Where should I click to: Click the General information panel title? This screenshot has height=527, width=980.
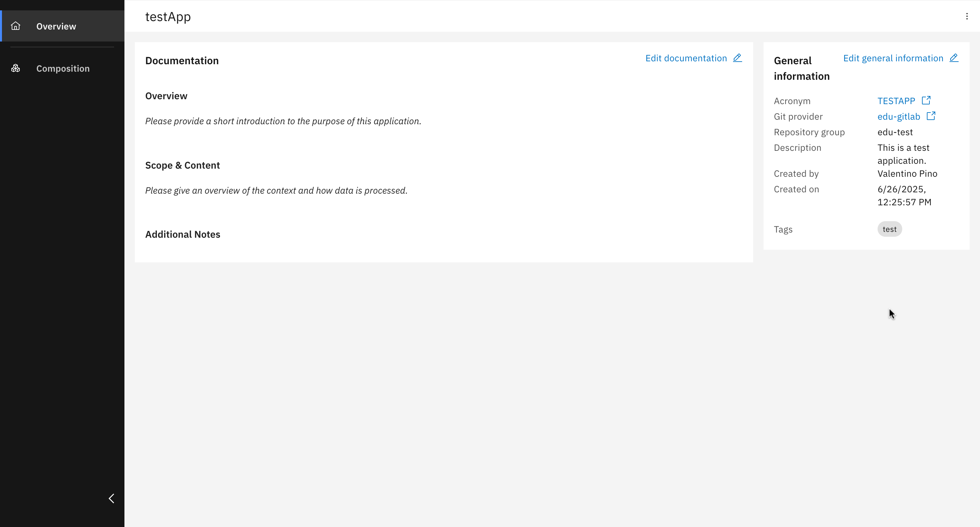801,68
